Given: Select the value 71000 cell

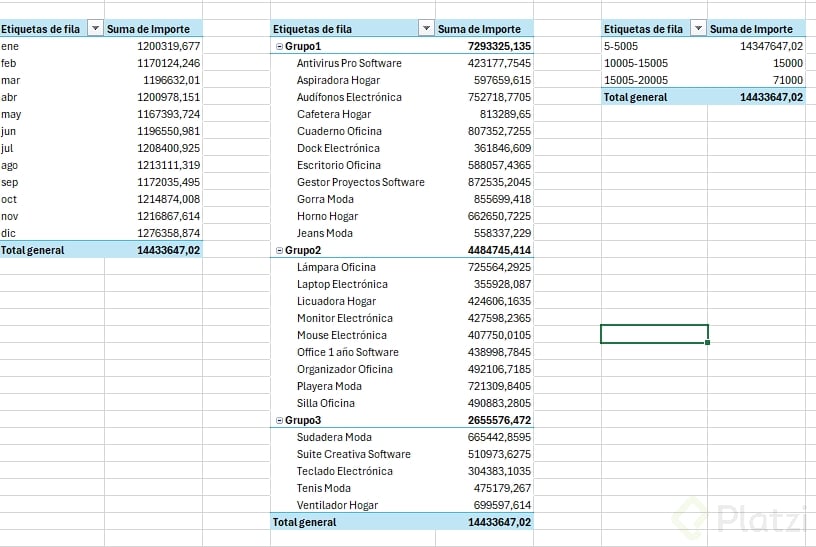Looking at the screenshot, I should (756, 80).
